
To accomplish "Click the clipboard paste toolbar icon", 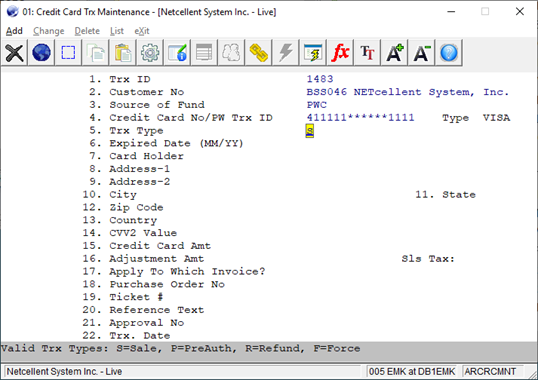I will pyautogui.click(x=122, y=53).
